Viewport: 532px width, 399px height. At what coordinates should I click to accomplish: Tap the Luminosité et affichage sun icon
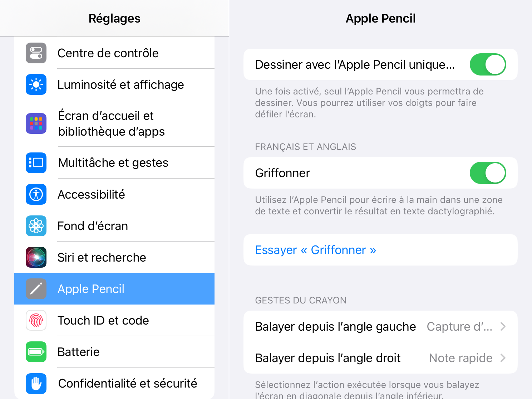(x=36, y=84)
